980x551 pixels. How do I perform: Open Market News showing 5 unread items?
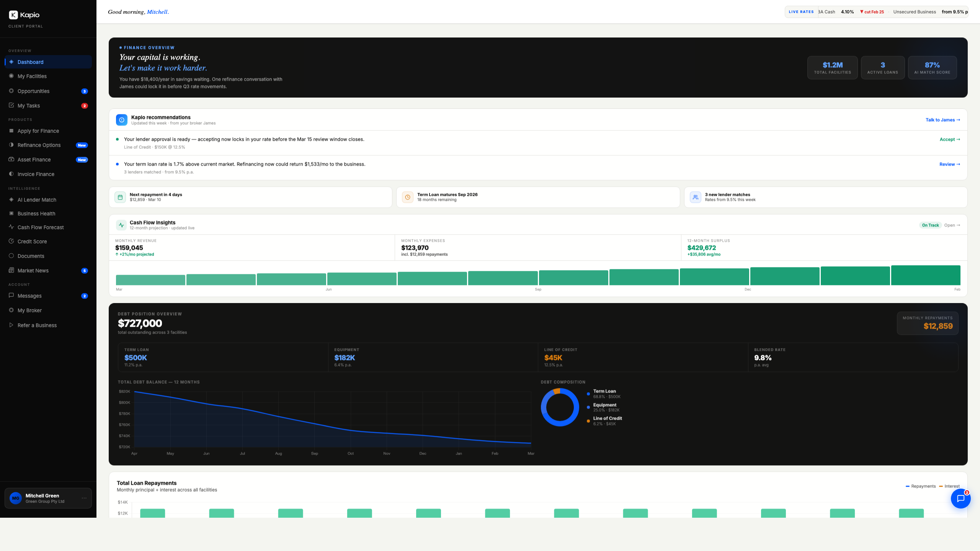(33, 270)
